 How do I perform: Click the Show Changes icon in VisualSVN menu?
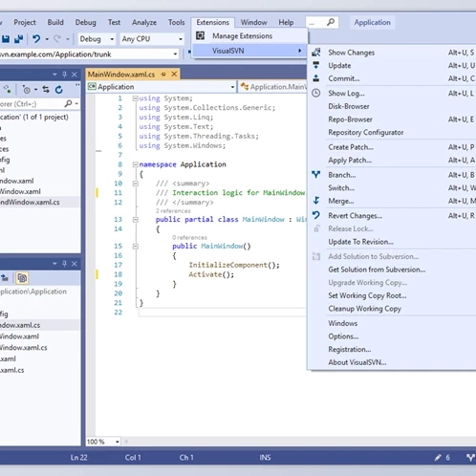[316, 53]
